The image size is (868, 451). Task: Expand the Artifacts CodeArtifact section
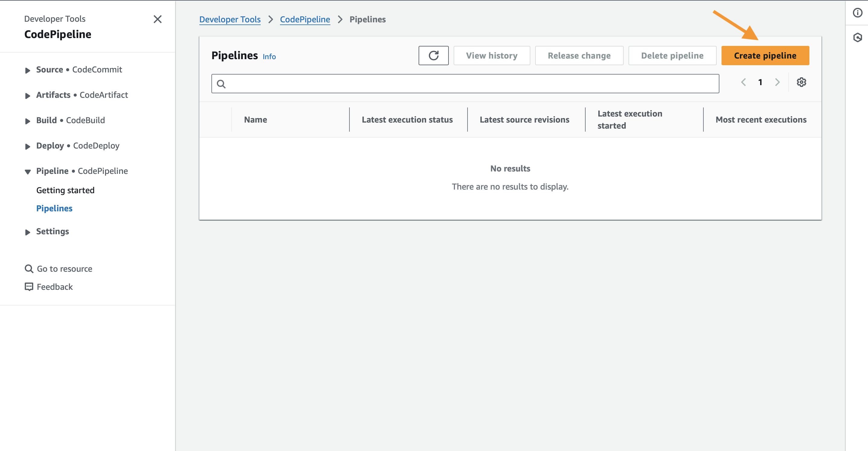27,96
